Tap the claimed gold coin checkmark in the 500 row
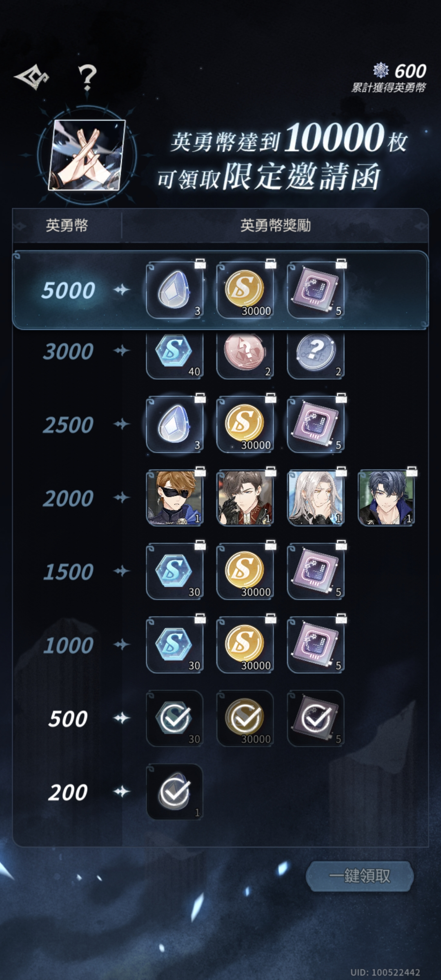The width and height of the screenshot is (441, 980). [x=245, y=718]
